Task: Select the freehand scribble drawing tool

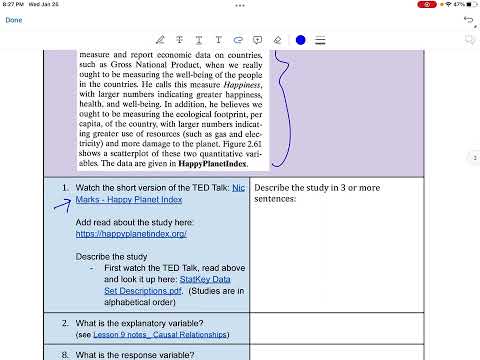Action: coord(238,40)
